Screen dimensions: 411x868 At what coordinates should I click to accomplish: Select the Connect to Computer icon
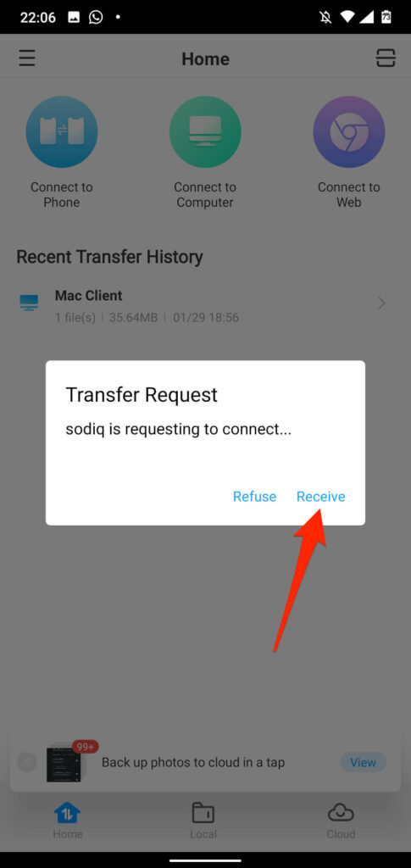point(205,131)
